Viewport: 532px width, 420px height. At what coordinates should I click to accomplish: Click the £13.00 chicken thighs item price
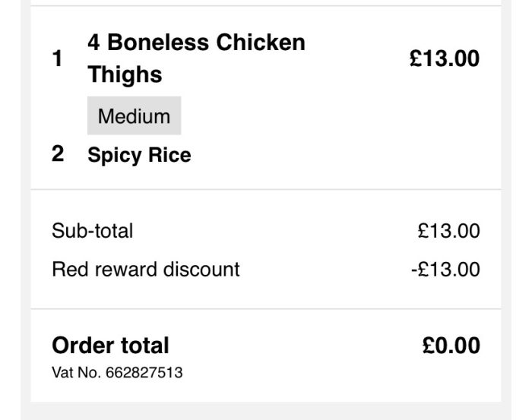point(444,58)
